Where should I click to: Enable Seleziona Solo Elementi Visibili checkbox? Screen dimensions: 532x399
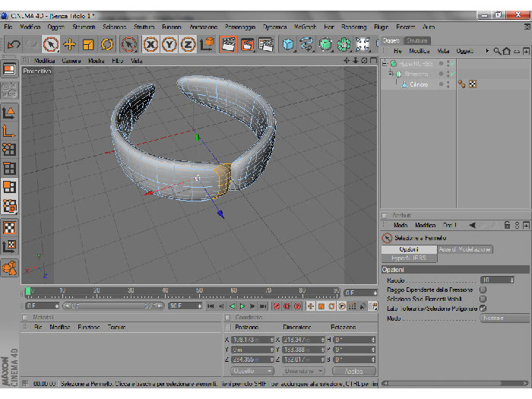483,299
